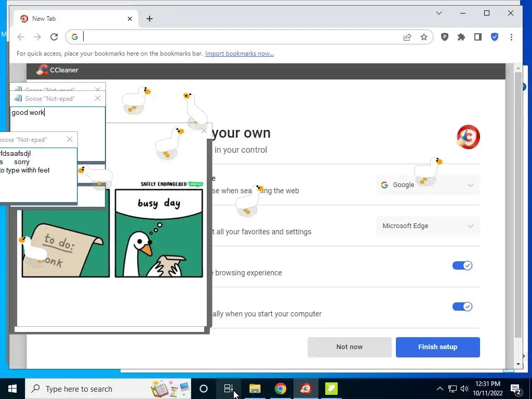
Task: Close the fdsaafsdjl Goose Not-epad window
Action: pos(70,139)
